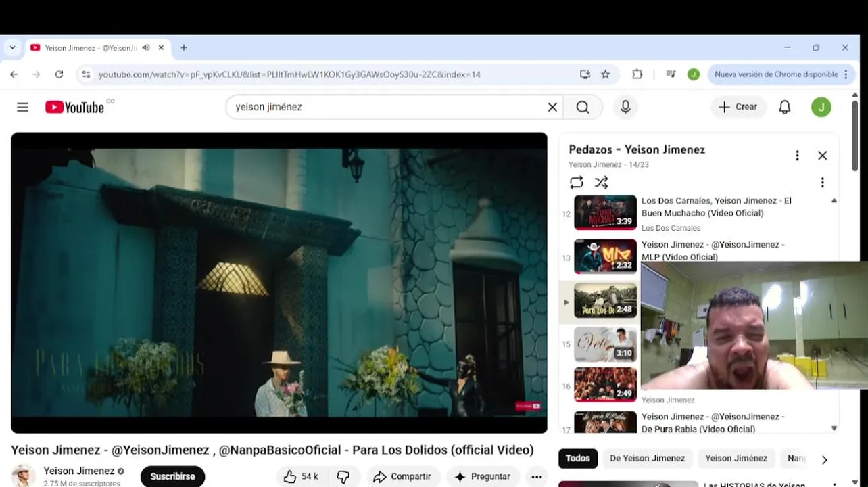Play El Buen Muchacho playlist video
The image size is (868, 487).
(x=605, y=212)
